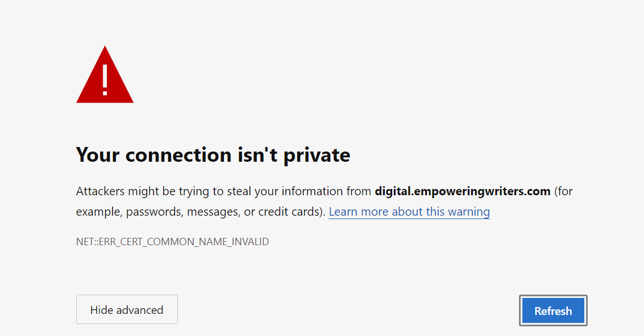Click the word Learn starting the link

[x=343, y=212]
